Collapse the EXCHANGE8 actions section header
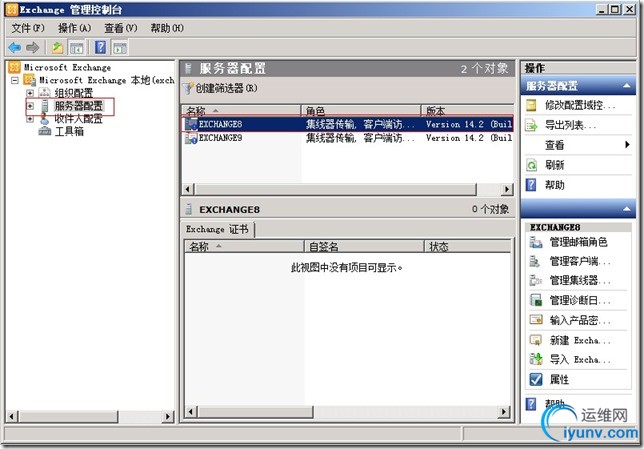The image size is (644, 449). 626,209
